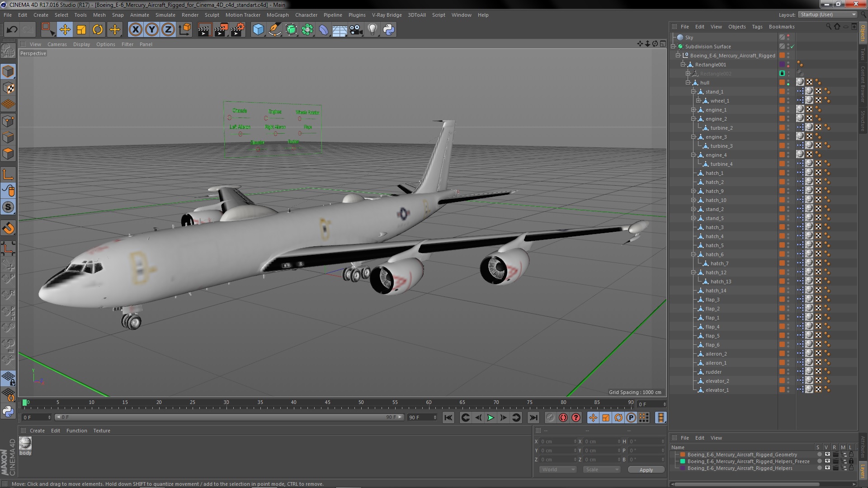
Task: Collapse the Subdivision Surface tree node
Action: pyautogui.click(x=673, y=47)
